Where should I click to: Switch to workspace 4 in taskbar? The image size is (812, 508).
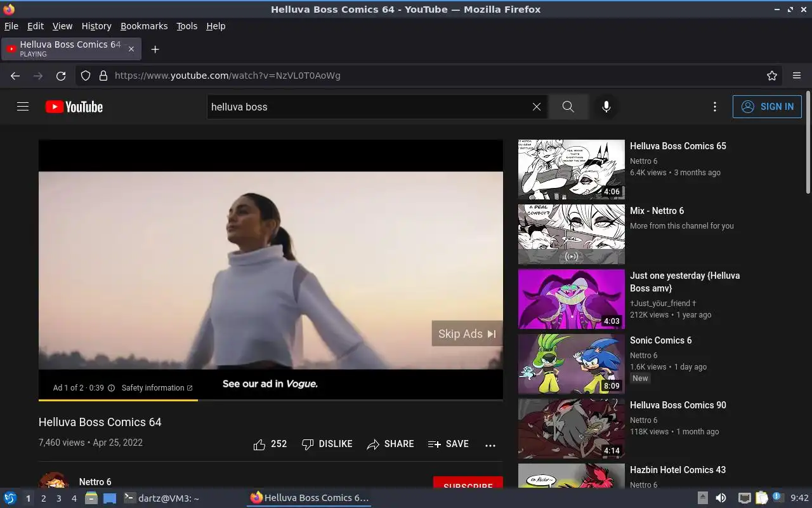[74, 498]
